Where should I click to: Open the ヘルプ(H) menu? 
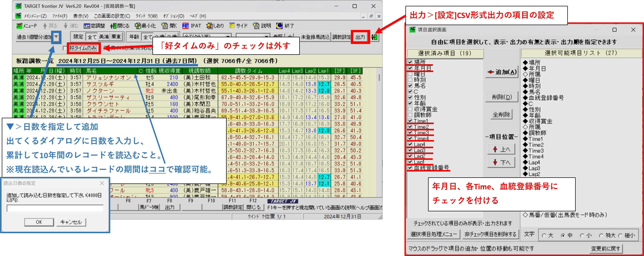coord(198,16)
